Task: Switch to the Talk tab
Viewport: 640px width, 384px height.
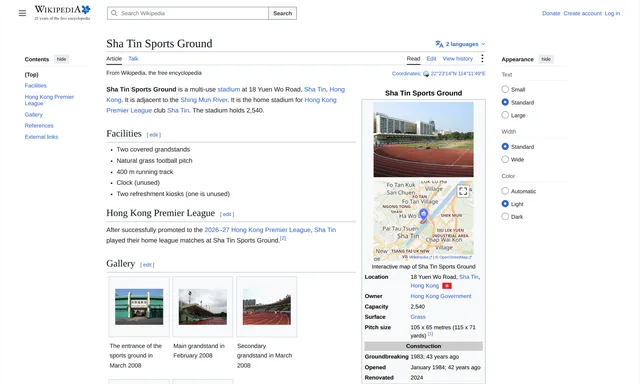Action: click(133, 59)
